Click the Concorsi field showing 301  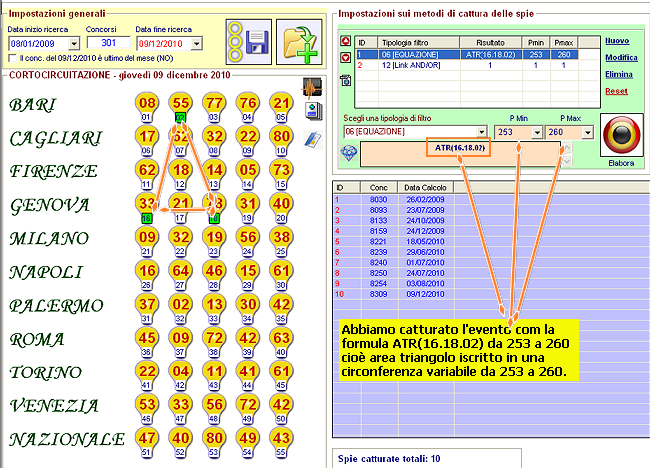tap(109, 43)
